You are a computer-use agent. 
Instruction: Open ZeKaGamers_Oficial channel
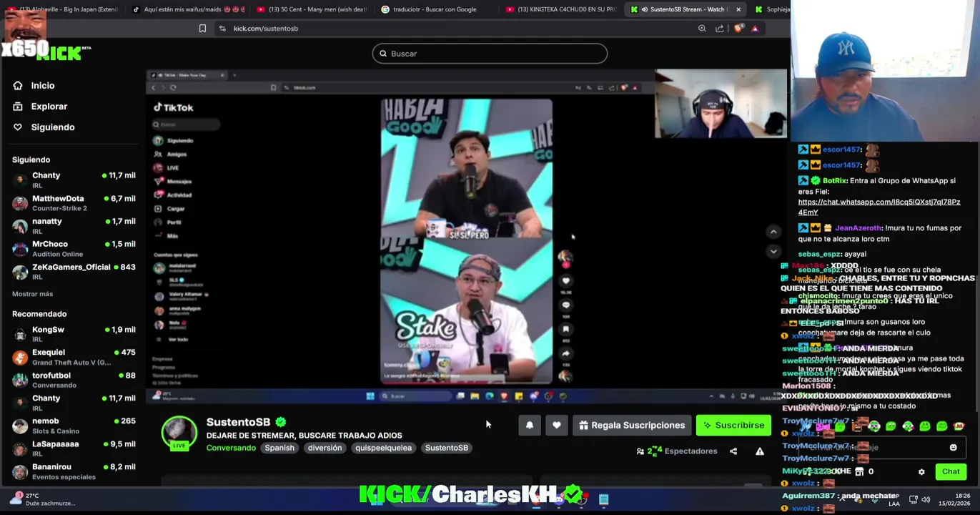[74, 272]
